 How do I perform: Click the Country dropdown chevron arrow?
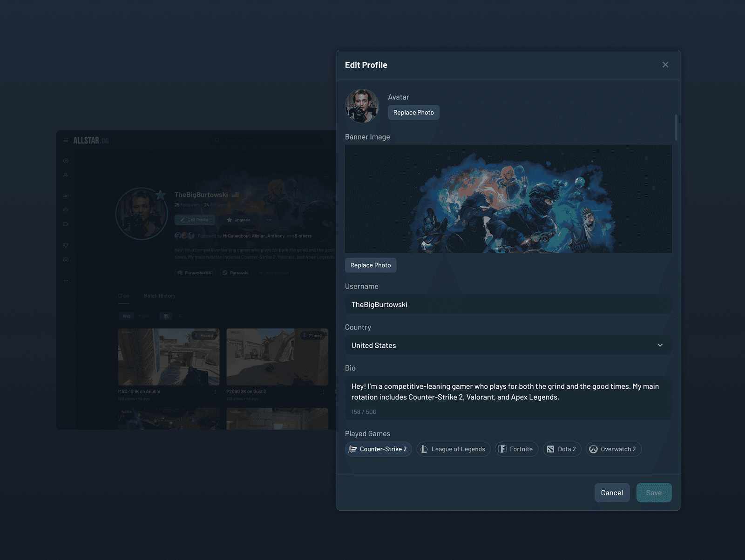tap(660, 345)
